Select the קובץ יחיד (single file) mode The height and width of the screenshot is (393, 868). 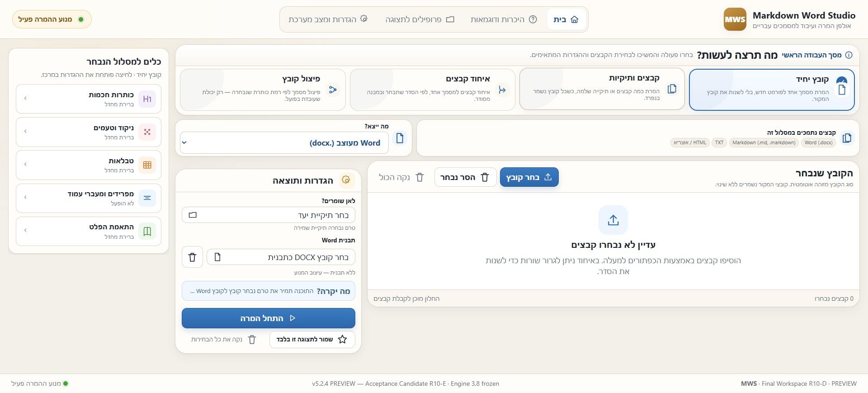click(x=772, y=90)
